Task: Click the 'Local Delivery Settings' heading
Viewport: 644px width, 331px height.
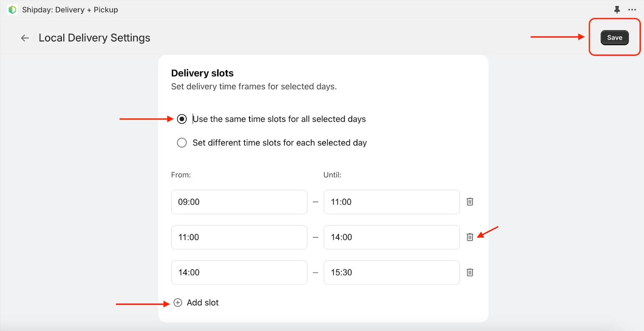Action: click(95, 38)
